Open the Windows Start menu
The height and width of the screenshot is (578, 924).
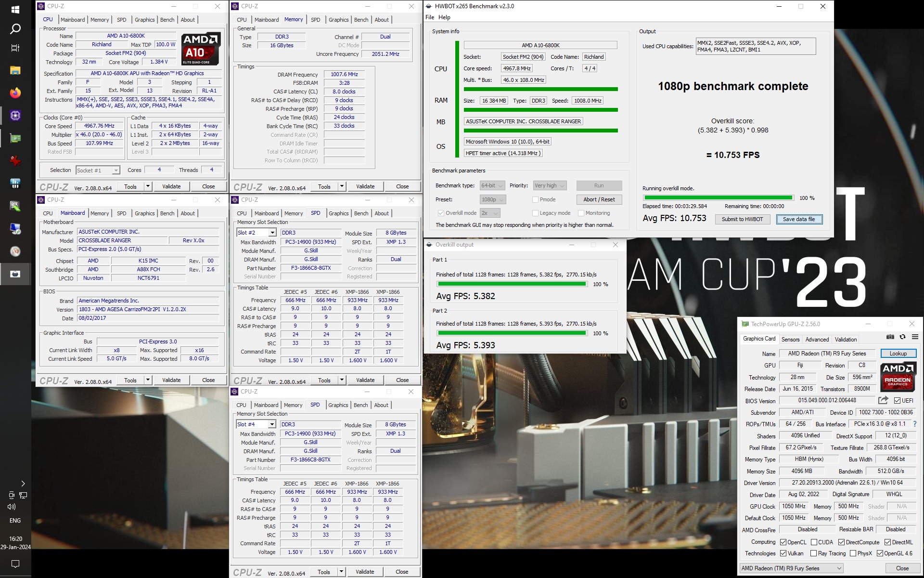(15, 9)
